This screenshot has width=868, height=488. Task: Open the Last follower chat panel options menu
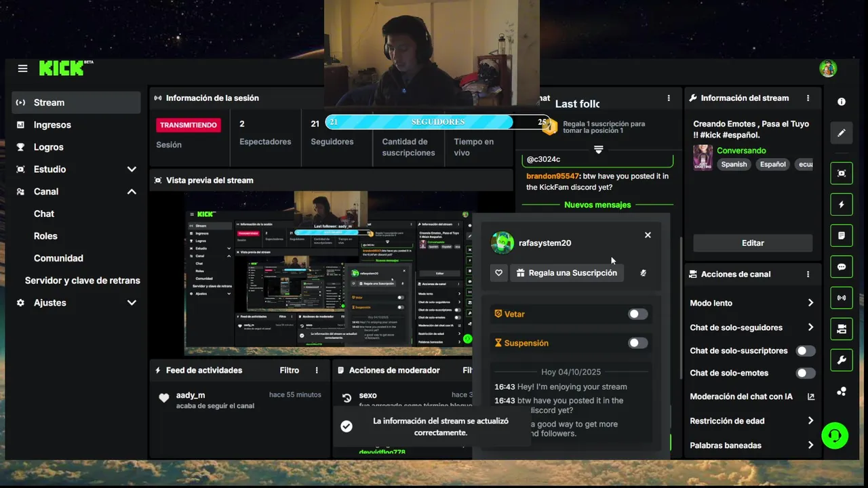[x=669, y=98]
